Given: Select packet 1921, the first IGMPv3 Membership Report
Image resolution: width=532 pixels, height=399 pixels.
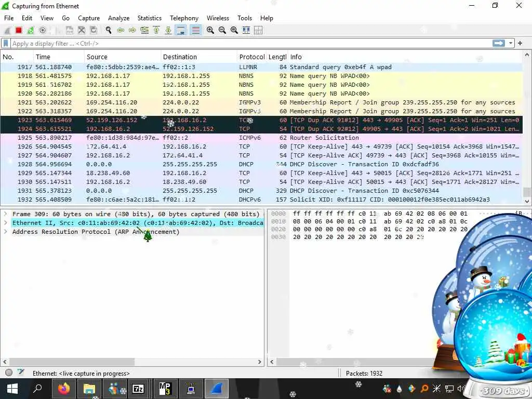Looking at the screenshot, I should click(x=261, y=102).
